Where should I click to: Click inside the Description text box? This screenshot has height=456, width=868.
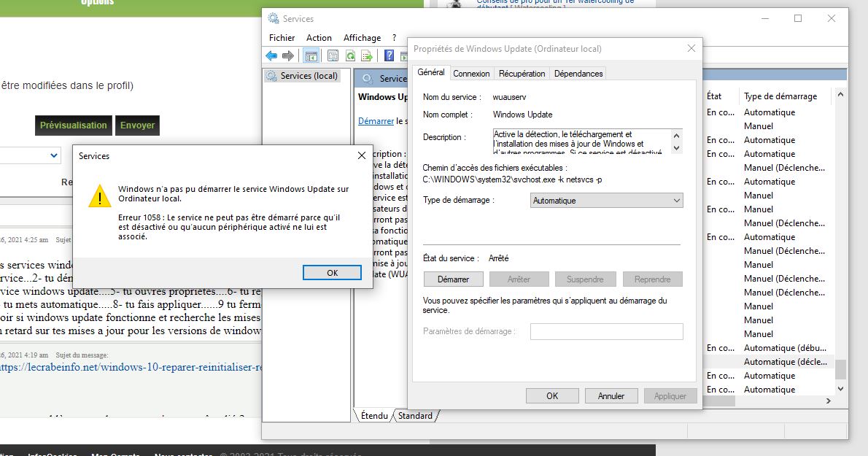581,141
